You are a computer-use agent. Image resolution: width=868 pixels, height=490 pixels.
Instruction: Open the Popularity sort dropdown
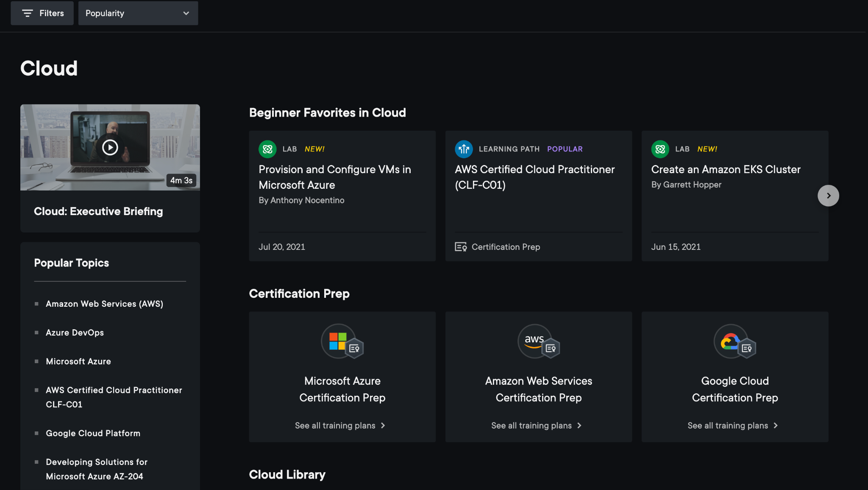coord(138,13)
